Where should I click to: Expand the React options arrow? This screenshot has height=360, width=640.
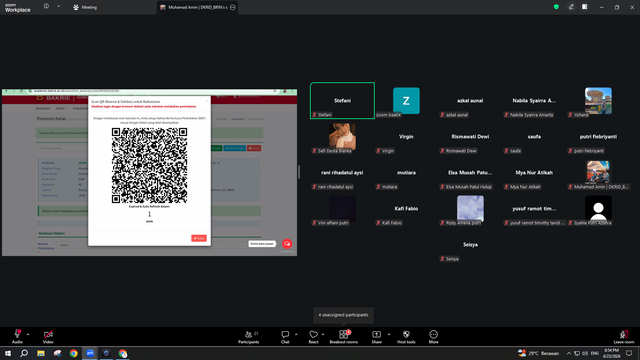323,334
